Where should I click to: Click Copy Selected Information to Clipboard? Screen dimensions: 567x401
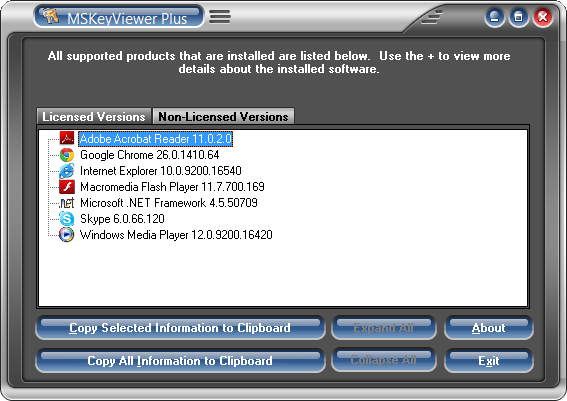pos(180,328)
